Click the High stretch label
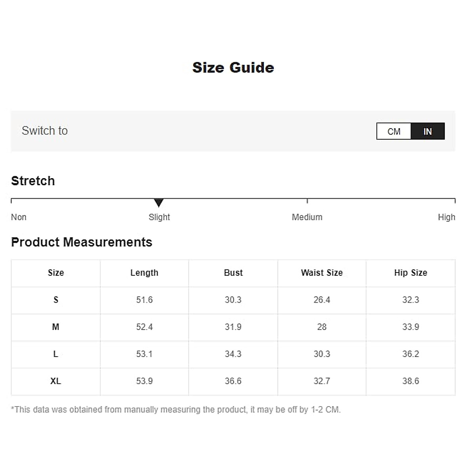Screen dimensions: 476x476 [x=446, y=217]
